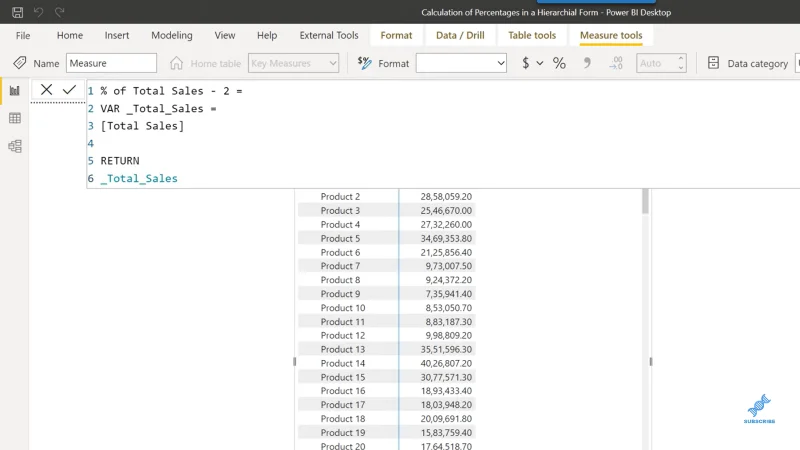Click the Data category icon
The height and width of the screenshot is (450, 800).
713,63
